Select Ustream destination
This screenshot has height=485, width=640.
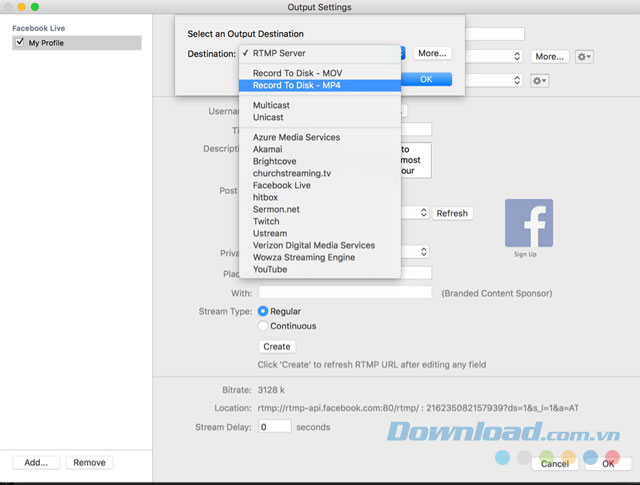pos(320,234)
